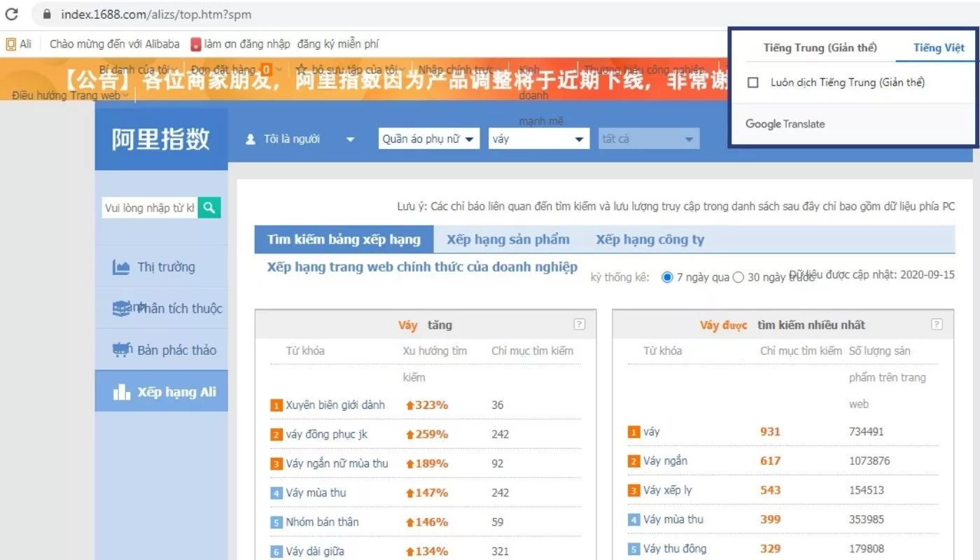Image resolution: width=980 pixels, height=560 pixels.
Task: Click keyword váy đồng phục jk
Action: tap(326, 435)
